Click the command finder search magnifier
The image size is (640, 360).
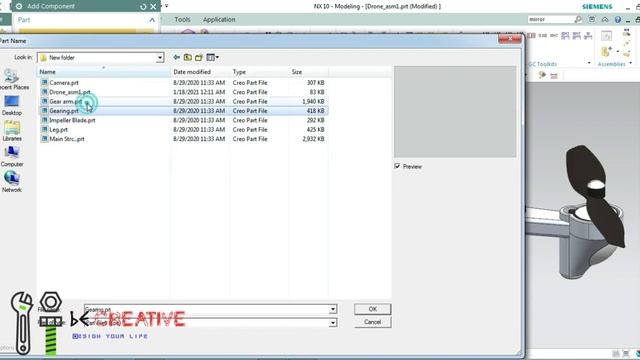[578, 19]
